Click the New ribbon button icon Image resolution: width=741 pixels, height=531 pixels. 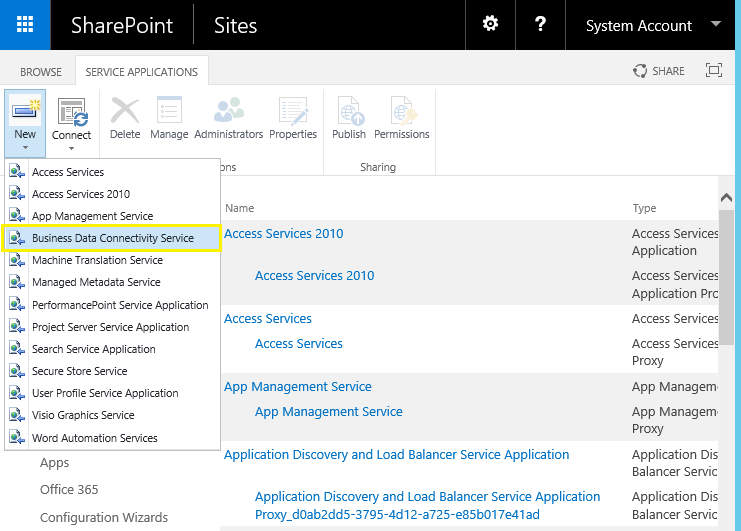click(25, 111)
